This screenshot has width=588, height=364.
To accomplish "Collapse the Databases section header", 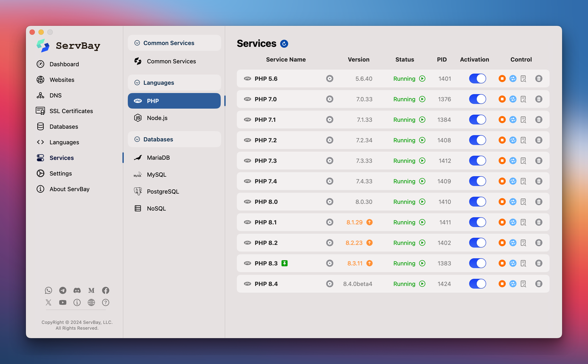I will (174, 139).
